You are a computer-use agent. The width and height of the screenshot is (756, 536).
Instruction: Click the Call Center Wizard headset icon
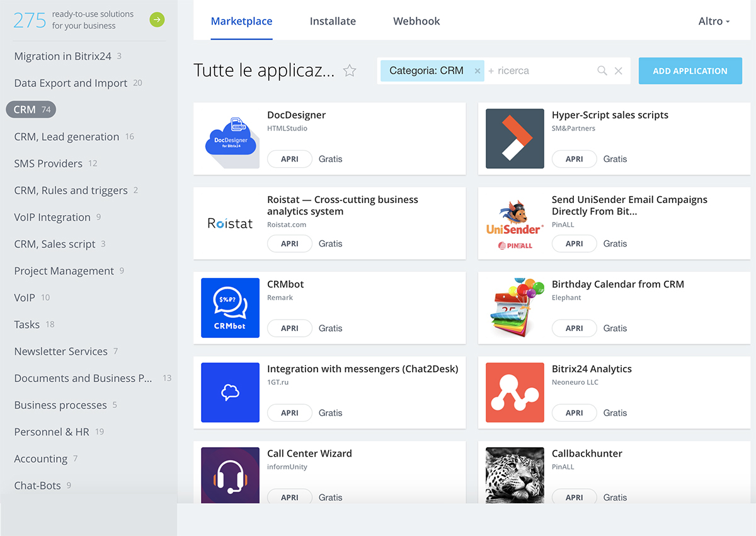point(231,475)
